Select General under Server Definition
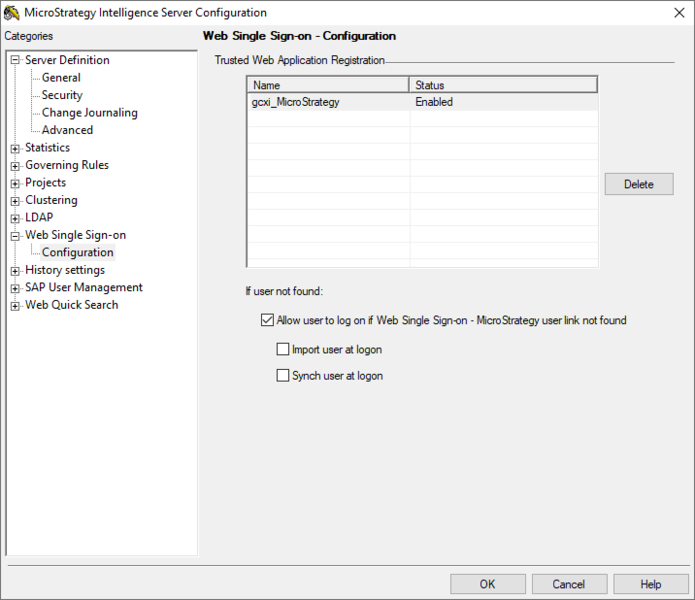695x600 pixels. click(61, 78)
